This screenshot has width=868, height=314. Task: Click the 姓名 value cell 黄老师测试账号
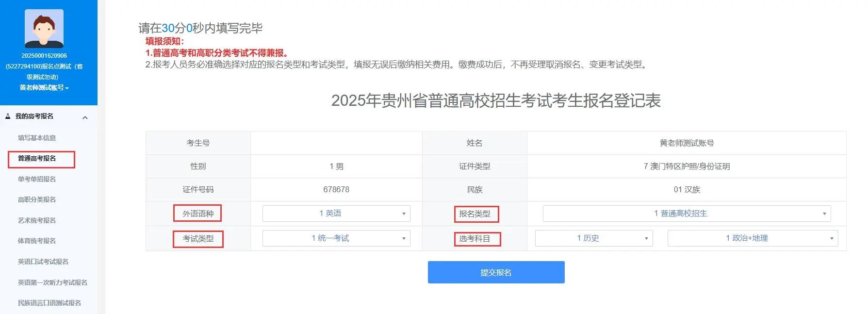[x=687, y=143]
